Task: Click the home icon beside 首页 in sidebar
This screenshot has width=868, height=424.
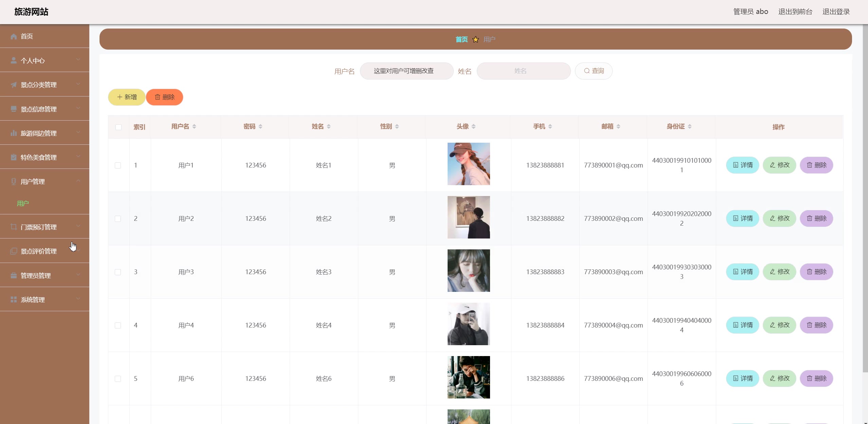Action: pos(14,36)
